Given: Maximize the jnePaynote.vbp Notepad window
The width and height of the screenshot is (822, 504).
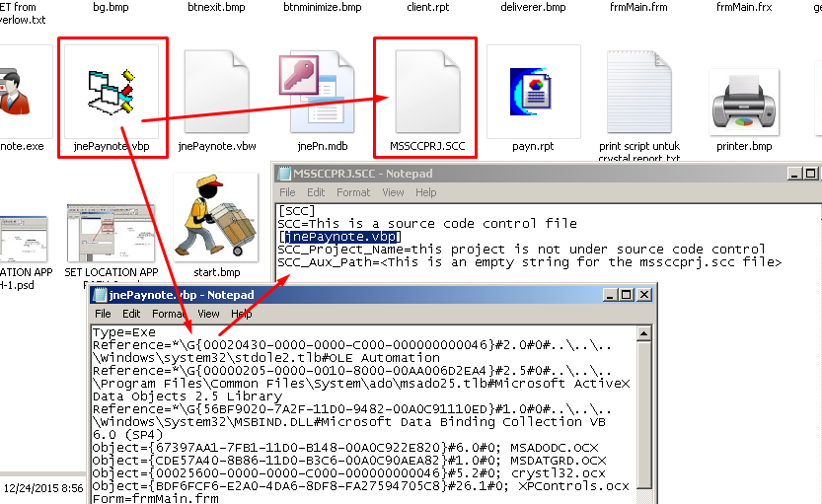Looking at the screenshot, I should pyautogui.click(x=626, y=295).
